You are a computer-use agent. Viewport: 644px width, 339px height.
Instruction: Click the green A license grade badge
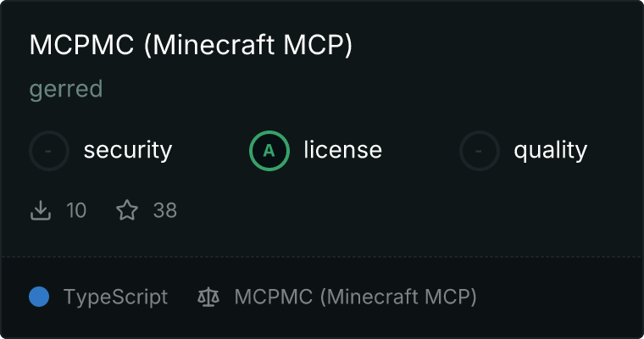(x=269, y=151)
